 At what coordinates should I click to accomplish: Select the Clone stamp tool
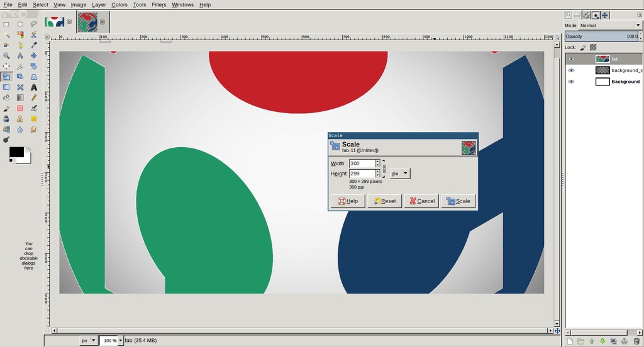[x=20, y=119]
